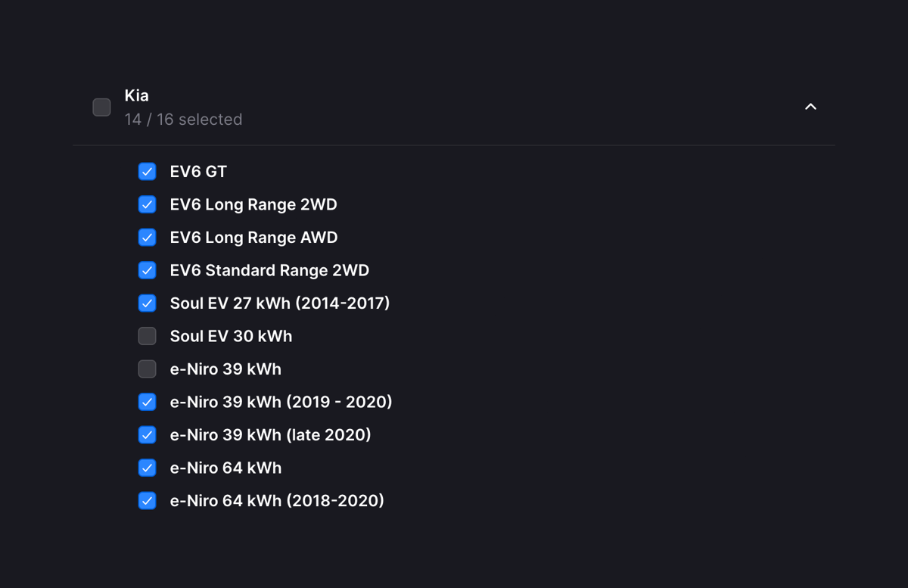Select the EV6 GT label text
908x588 pixels.
197,172
